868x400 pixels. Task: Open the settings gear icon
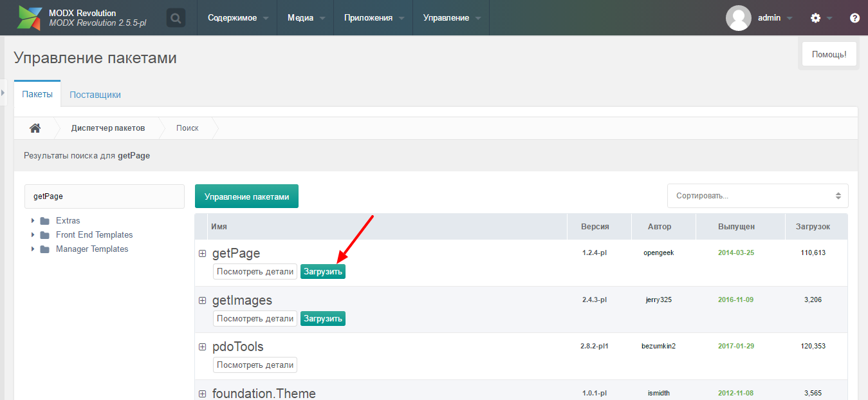(x=816, y=18)
